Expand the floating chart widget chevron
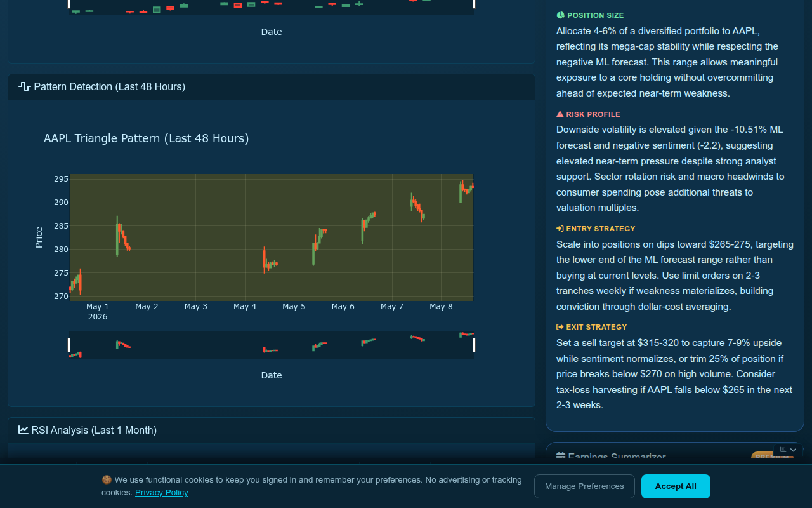This screenshot has height=508, width=812. 793,450
